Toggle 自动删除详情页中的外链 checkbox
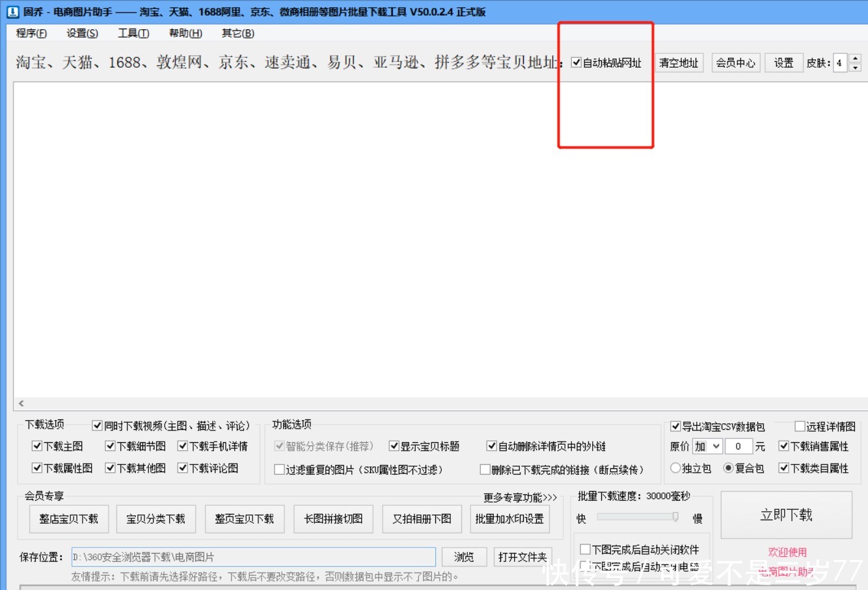The image size is (868, 590). (x=492, y=446)
